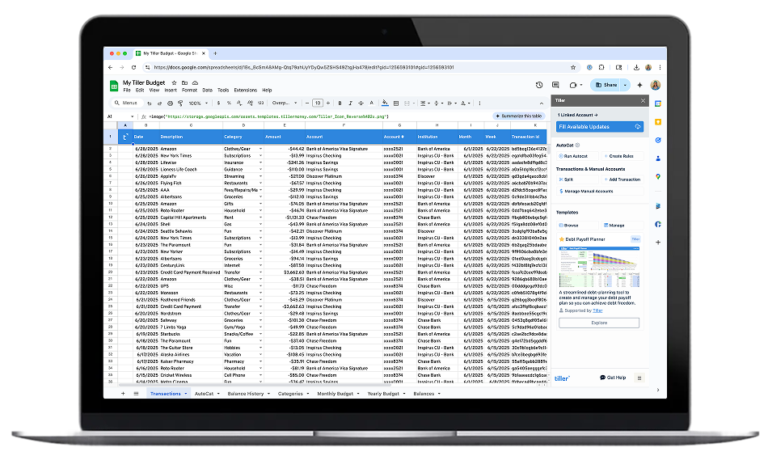Screen dimensions: 768x456
Task: Click the borders icon in toolbar
Action: click(x=396, y=103)
